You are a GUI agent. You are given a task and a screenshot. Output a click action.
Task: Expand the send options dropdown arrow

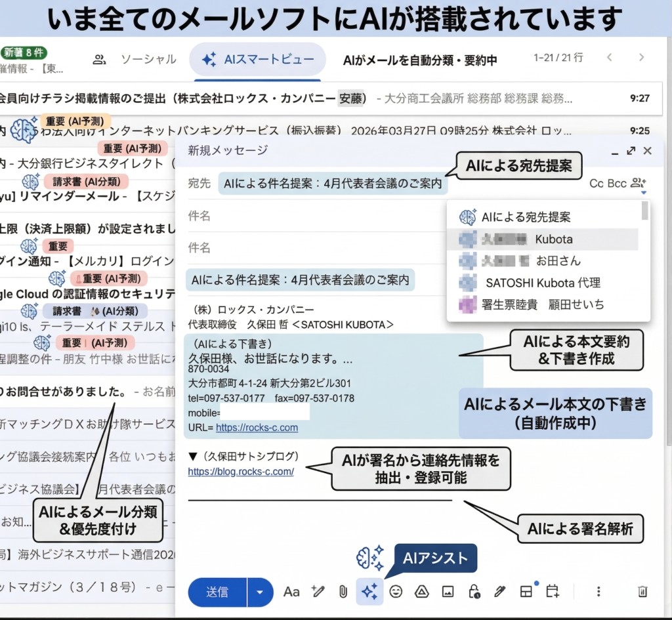[260, 592]
